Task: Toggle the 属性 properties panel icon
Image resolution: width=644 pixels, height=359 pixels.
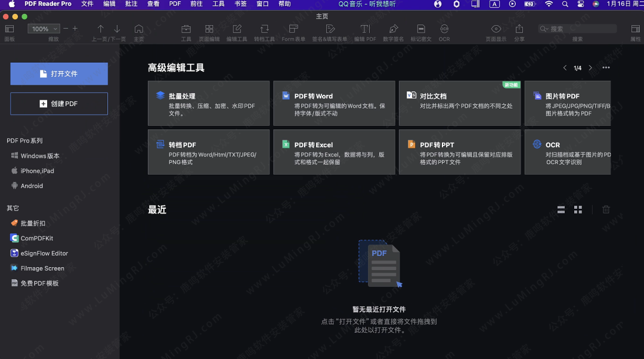Action: click(x=636, y=29)
